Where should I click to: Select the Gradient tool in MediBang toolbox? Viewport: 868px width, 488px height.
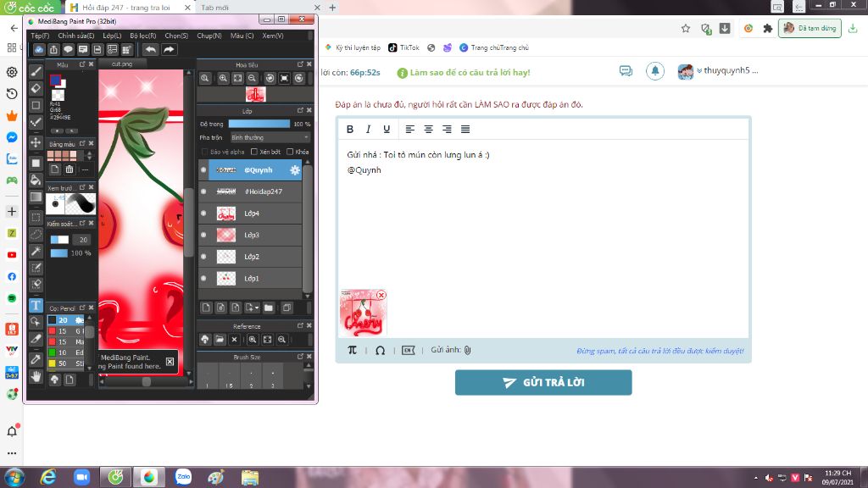tap(36, 197)
